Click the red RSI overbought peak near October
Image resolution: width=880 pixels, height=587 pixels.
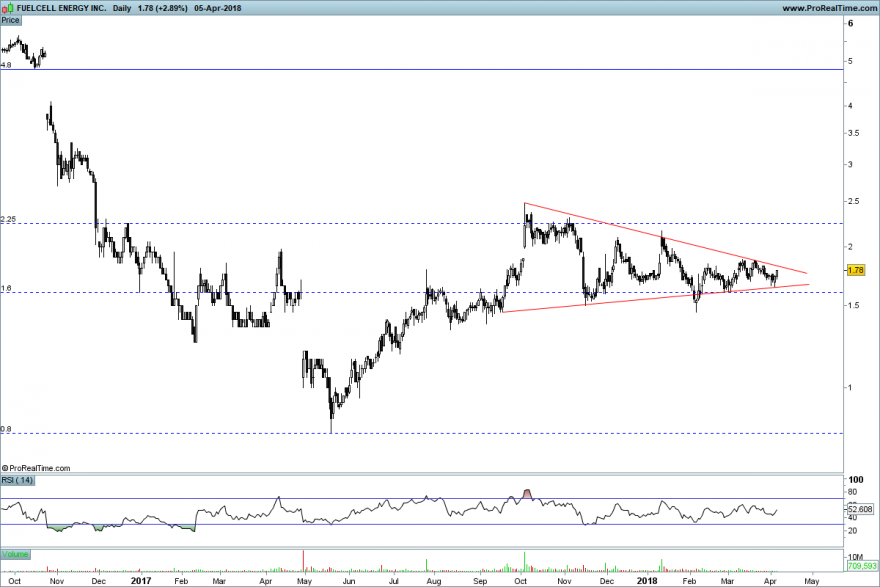pos(526,494)
